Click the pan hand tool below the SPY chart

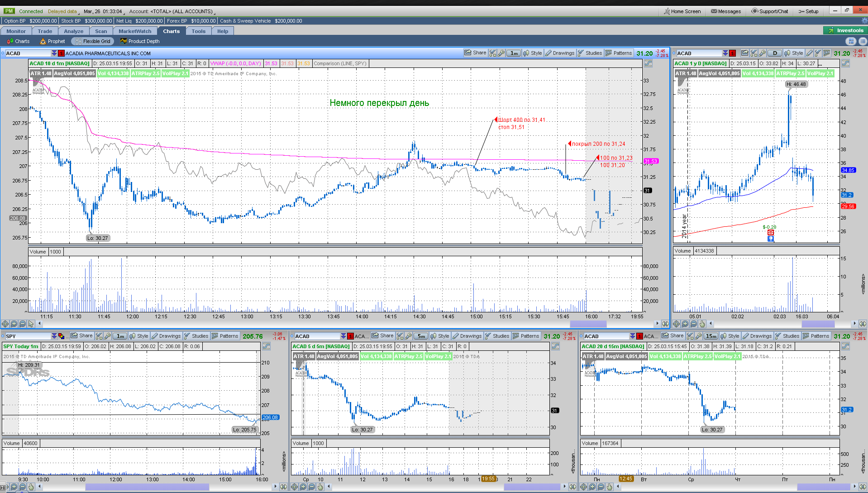click(x=31, y=487)
